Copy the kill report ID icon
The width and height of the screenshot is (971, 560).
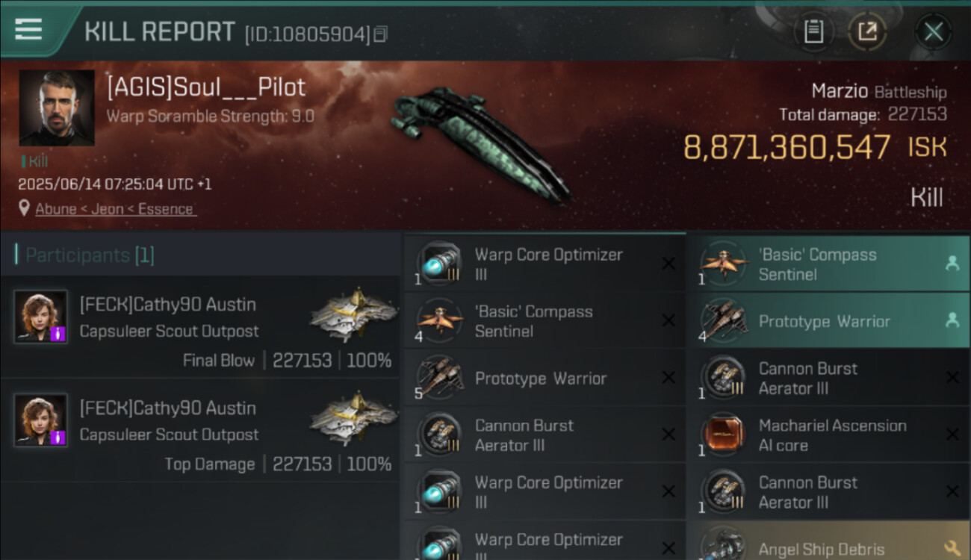(380, 34)
